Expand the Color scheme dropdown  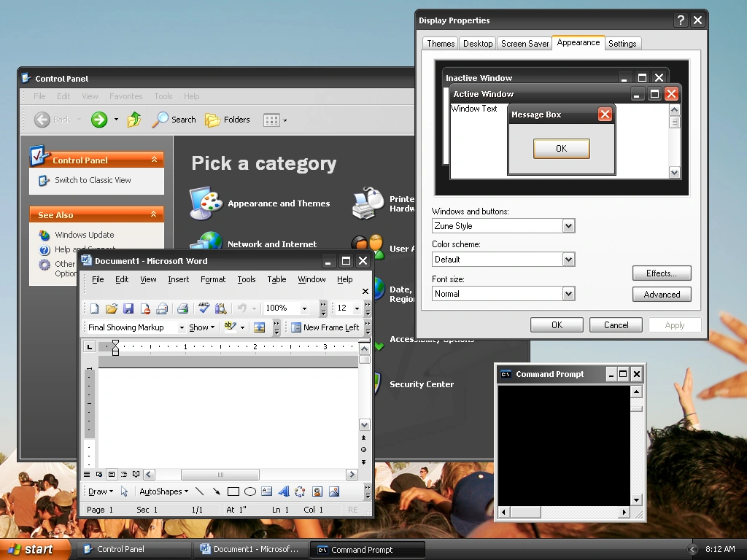point(568,260)
